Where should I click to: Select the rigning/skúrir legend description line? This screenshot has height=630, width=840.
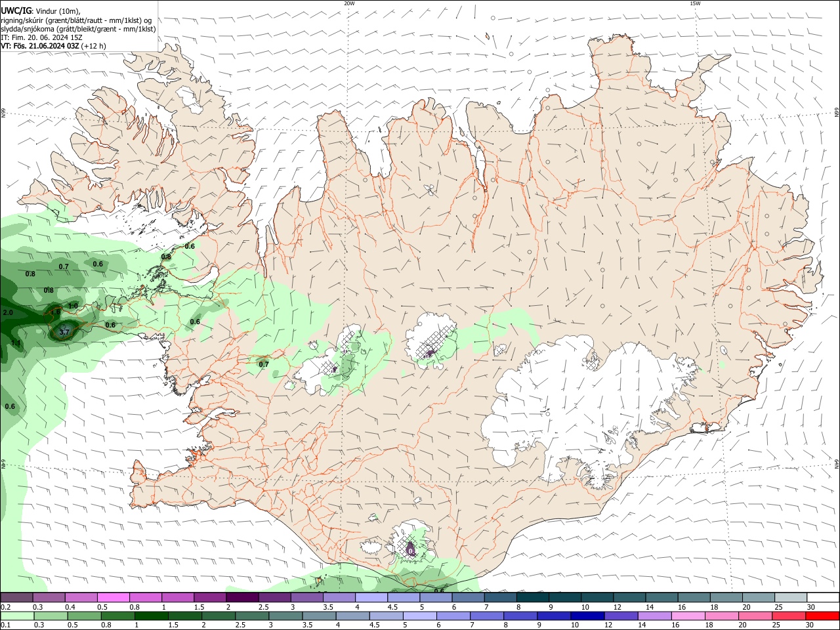pos(76,20)
